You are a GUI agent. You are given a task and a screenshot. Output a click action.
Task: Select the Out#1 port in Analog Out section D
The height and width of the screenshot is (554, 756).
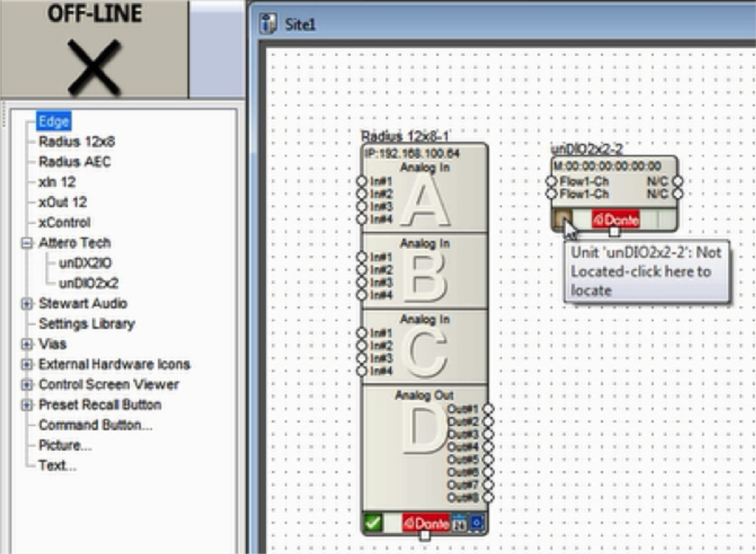[x=488, y=409]
